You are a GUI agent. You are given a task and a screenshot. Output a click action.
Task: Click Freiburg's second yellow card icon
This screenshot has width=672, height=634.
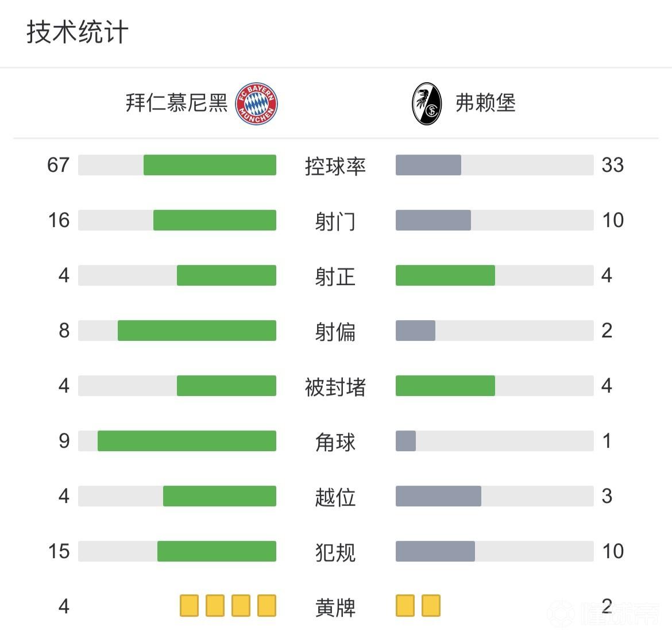431,606
